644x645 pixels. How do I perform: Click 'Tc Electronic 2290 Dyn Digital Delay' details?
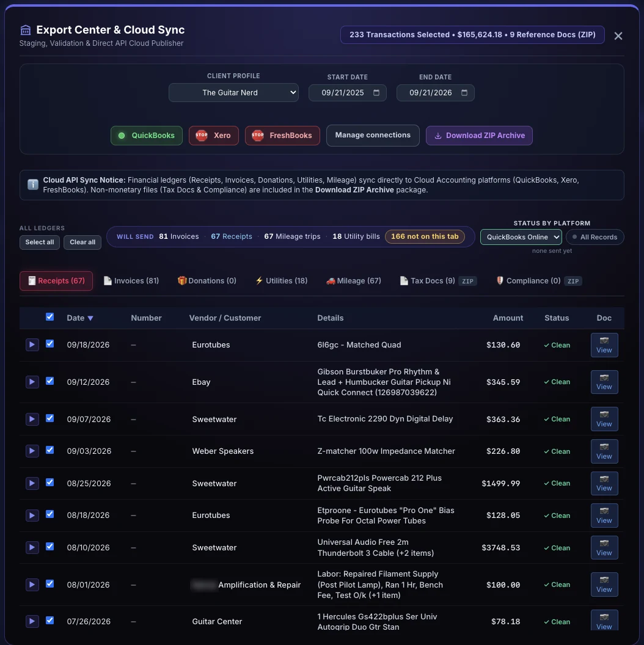coord(385,419)
